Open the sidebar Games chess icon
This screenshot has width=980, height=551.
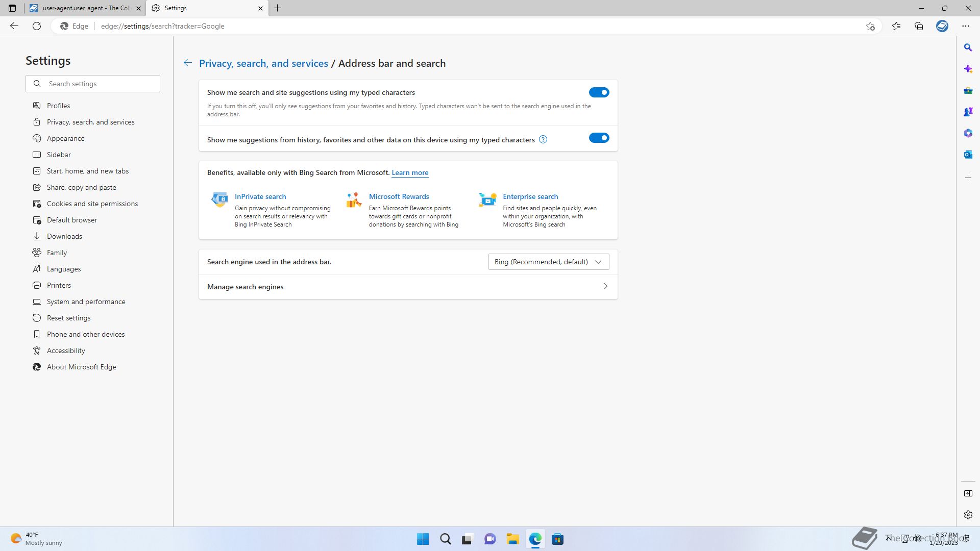tap(968, 112)
